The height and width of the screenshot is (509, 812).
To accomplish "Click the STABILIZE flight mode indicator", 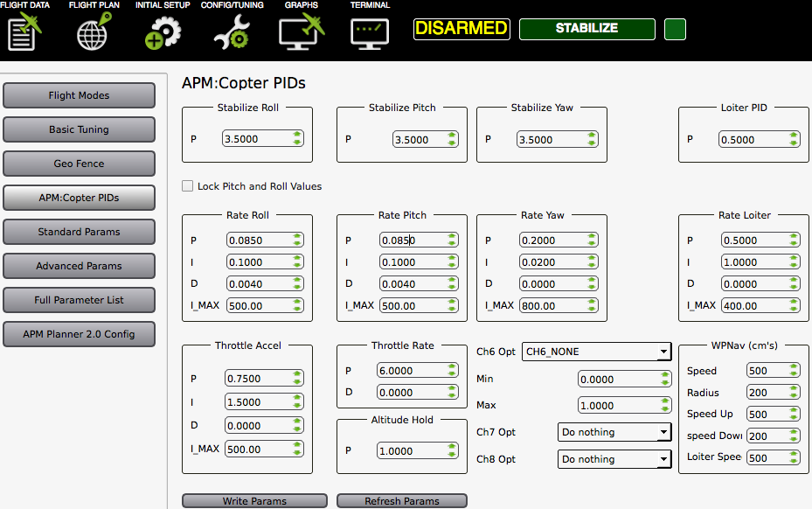I will coord(586,29).
